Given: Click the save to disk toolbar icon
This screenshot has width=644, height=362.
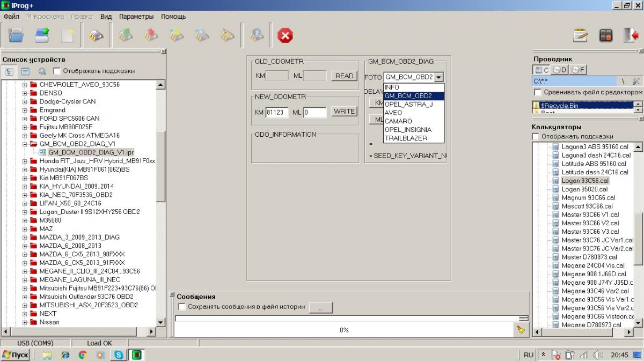Looking at the screenshot, I should (42, 35).
